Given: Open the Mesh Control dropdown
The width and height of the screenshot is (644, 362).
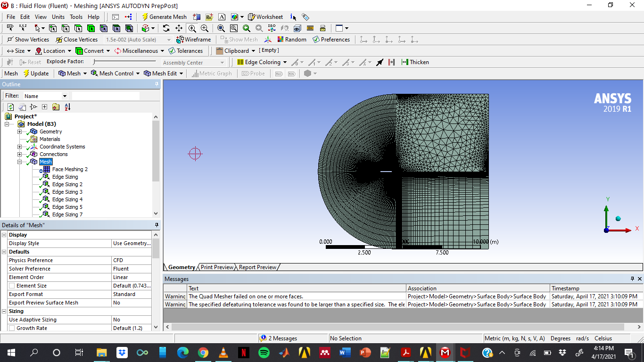Looking at the screenshot, I should click(116, 74).
